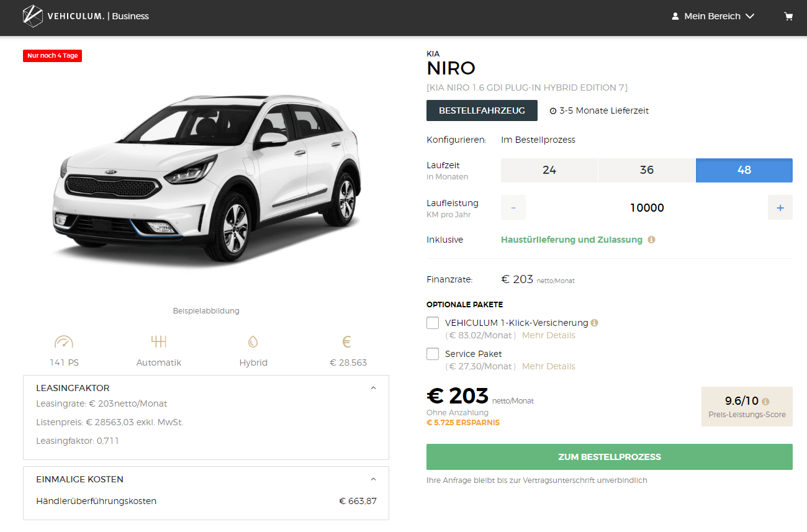
Task: Increase Laufleistung with the plus button
Action: [x=780, y=207]
